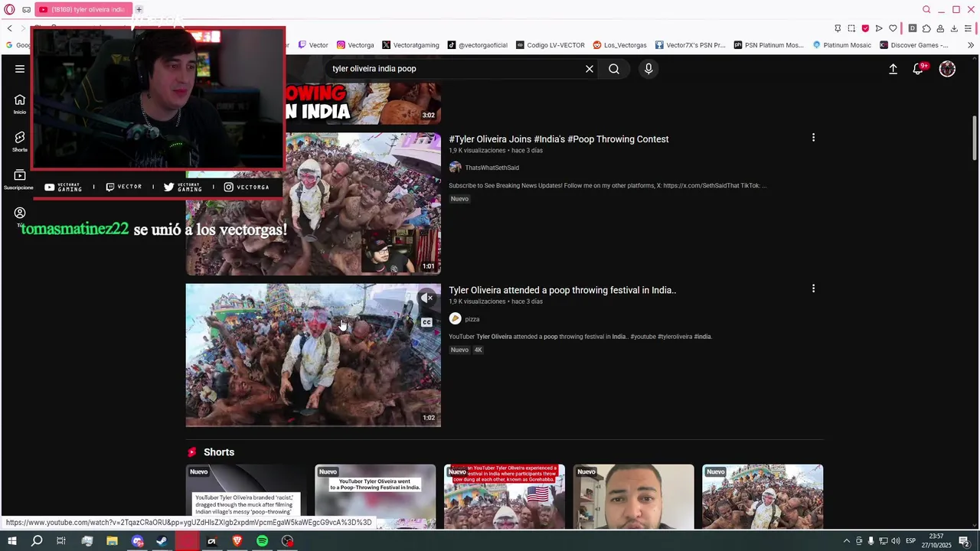Click the page vertical scrollbar thumb
The image size is (980, 551).
pyautogui.click(x=975, y=138)
